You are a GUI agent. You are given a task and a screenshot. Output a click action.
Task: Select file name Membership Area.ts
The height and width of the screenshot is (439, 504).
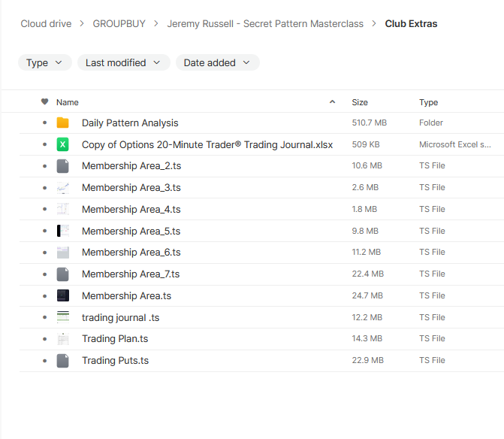coord(126,296)
